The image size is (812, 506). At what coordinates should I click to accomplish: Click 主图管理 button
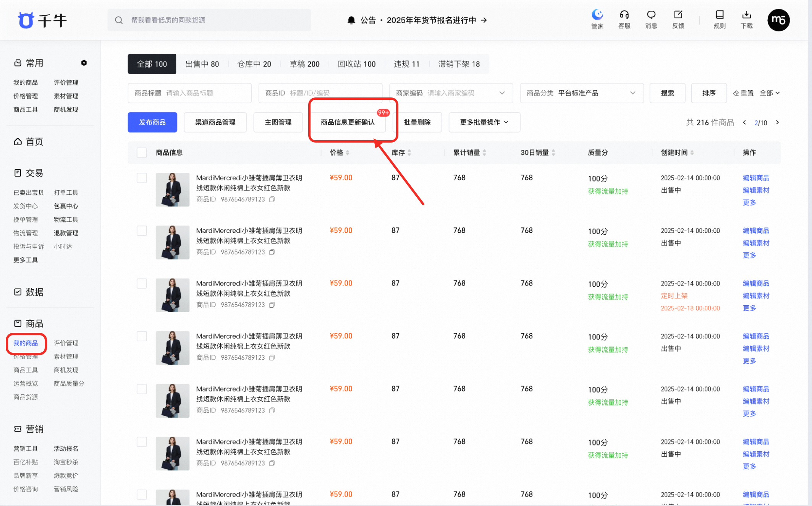(278, 122)
